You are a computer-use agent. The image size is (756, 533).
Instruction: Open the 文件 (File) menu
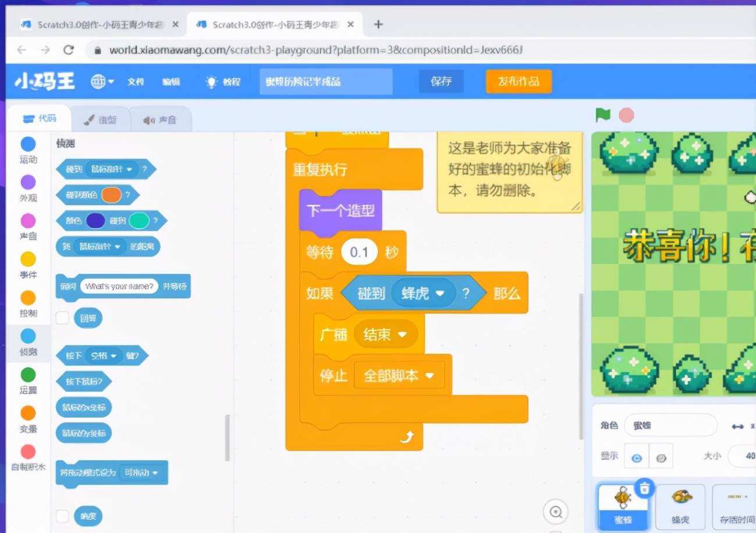[135, 81]
